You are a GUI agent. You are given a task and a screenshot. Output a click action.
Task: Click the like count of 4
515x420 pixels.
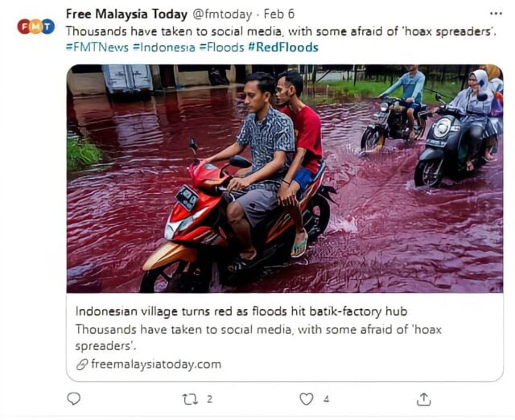point(326,399)
